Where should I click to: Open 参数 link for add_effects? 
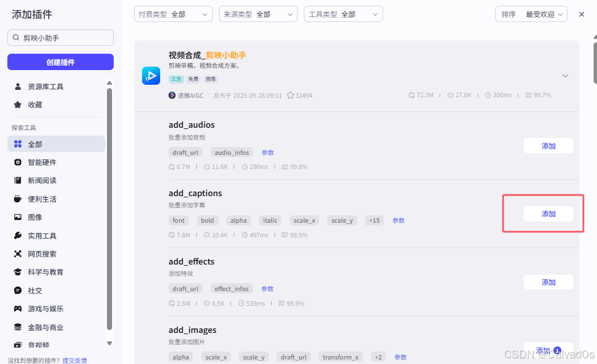(267, 289)
